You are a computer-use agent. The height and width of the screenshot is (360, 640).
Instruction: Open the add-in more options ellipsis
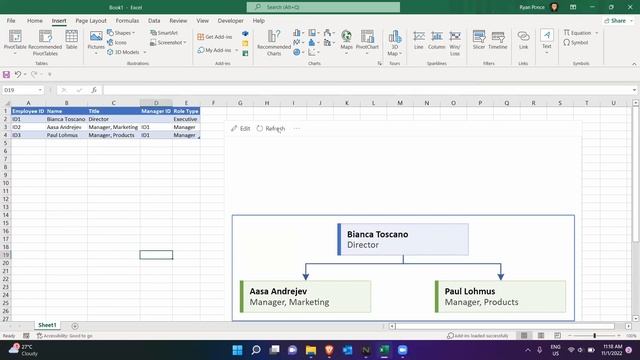click(x=297, y=129)
